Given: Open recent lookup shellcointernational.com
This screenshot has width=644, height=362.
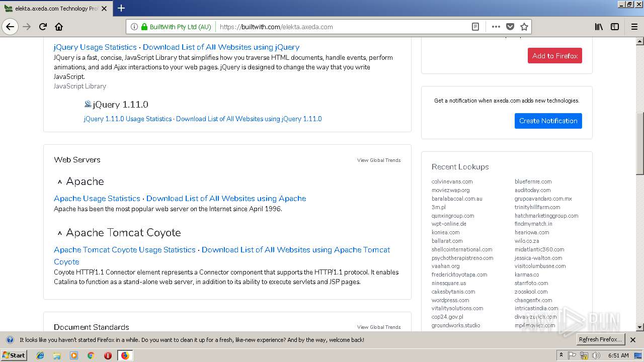Looking at the screenshot, I should 462,249.
